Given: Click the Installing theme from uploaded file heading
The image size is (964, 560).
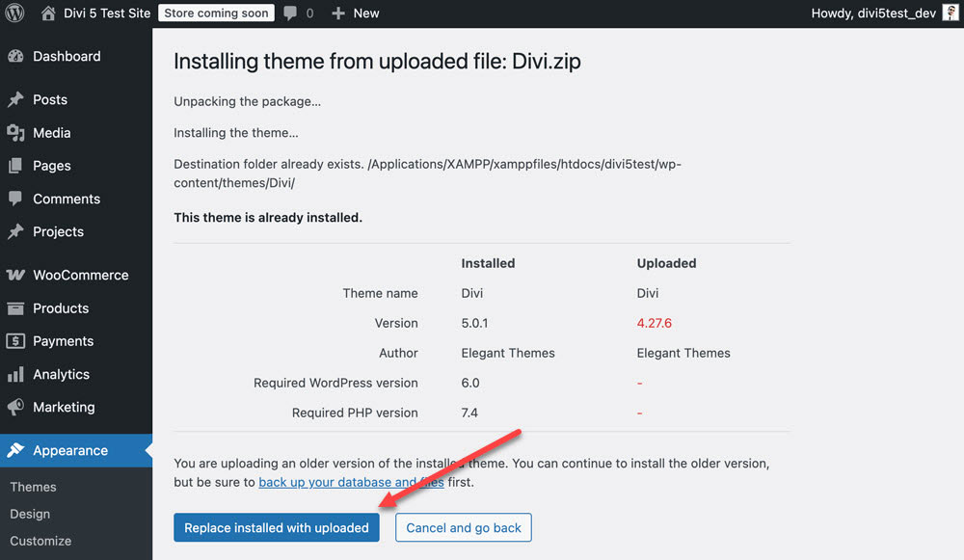Looking at the screenshot, I should pyautogui.click(x=377, y=62).
